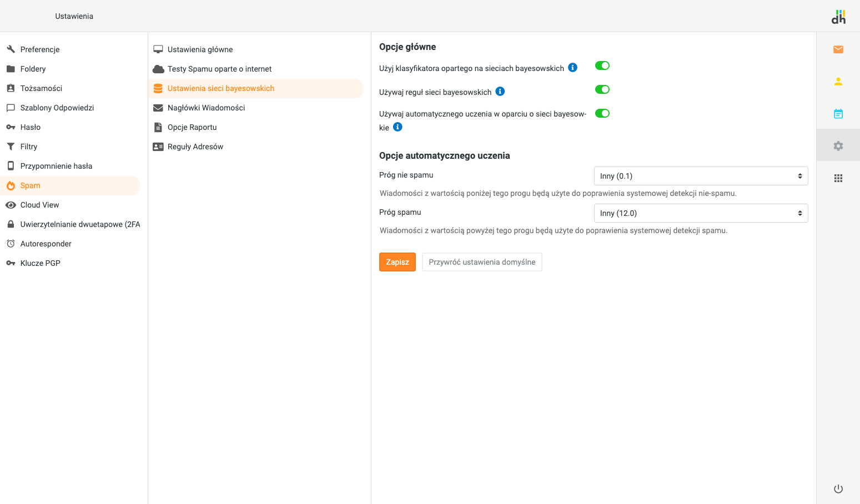The height and width of the screenshot is (504, 860).
Task: Click the key icon beside Klucze PGP
Action: click(11, 263)
